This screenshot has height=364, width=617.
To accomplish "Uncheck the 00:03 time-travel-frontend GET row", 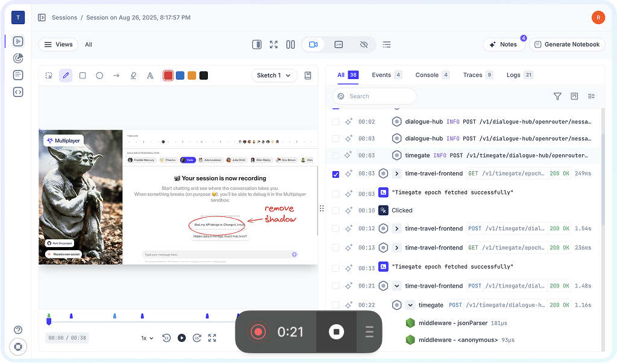I will click(336, 174).
